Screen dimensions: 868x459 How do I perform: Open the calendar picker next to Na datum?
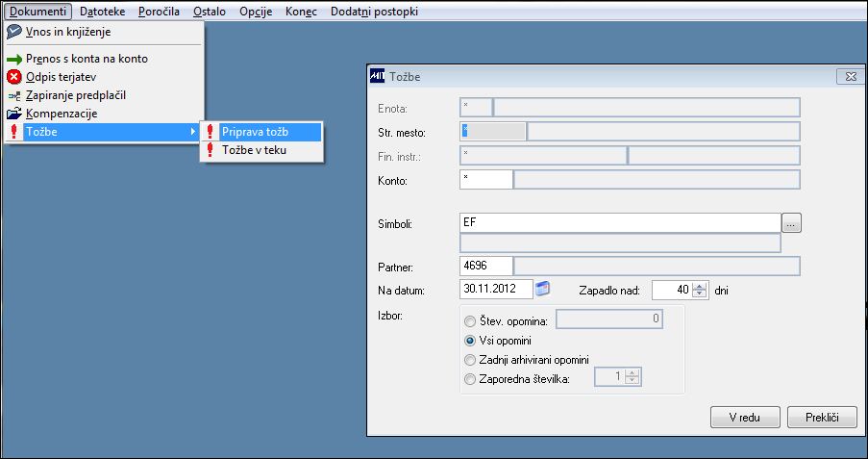click(543, 289)
